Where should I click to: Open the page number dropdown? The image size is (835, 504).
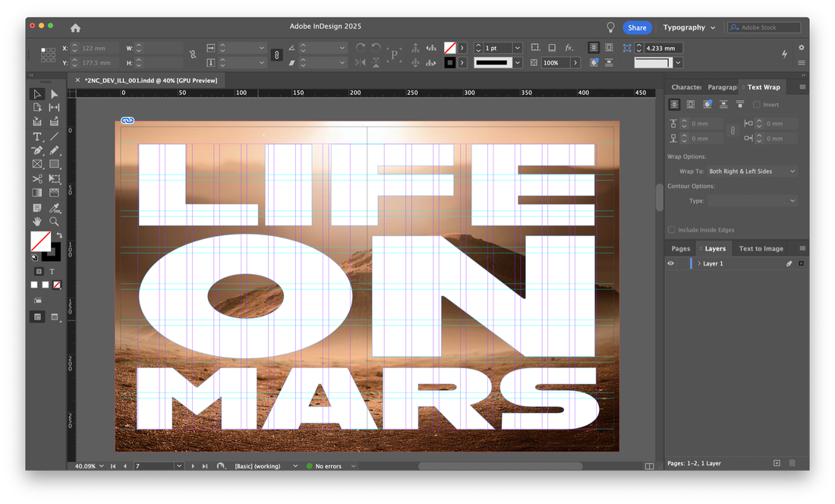point(179,466)
